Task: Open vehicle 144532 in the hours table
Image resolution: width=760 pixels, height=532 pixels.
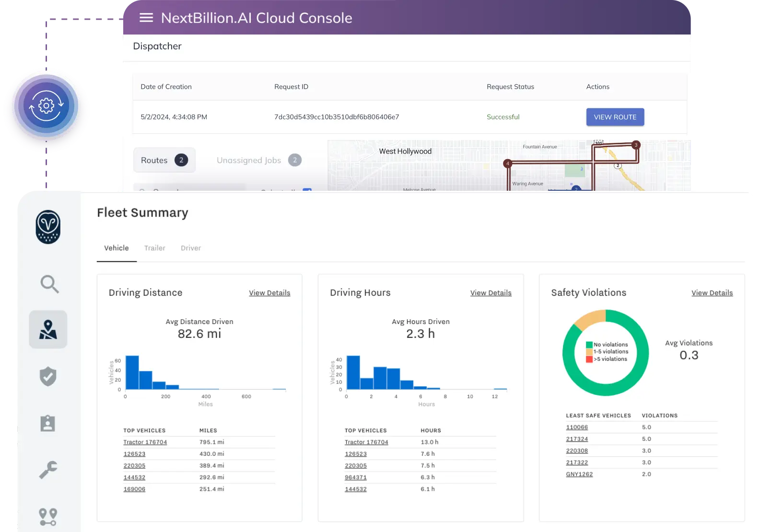Action: 356,489
